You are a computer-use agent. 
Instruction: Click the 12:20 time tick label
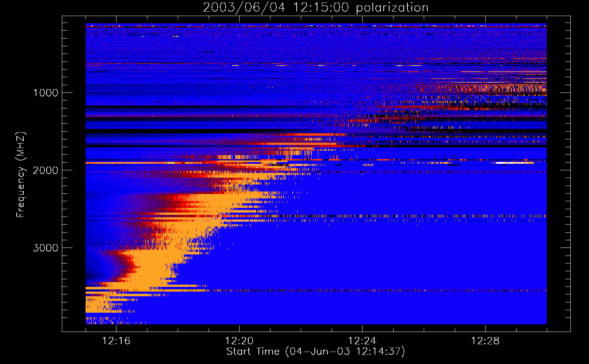(x=239, y=341)
